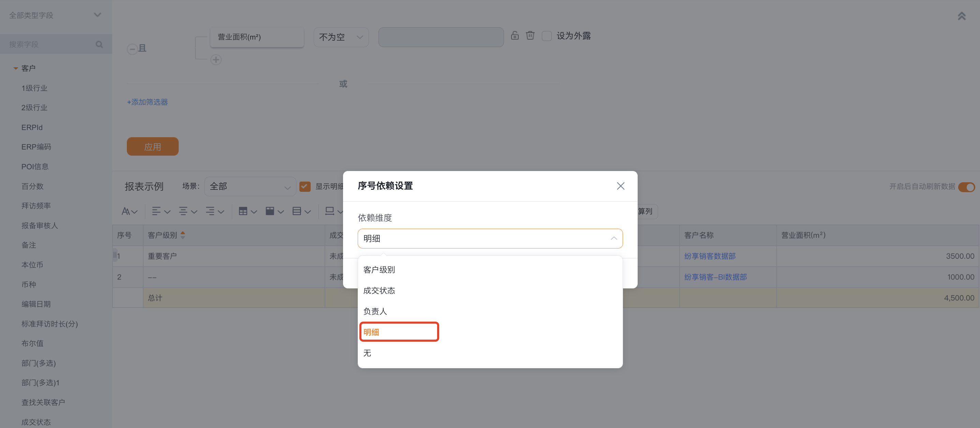The width and height of the screenshot is (980, 428).
Task: Select 无 option in dependency list
Action: [x=490, y=353]
